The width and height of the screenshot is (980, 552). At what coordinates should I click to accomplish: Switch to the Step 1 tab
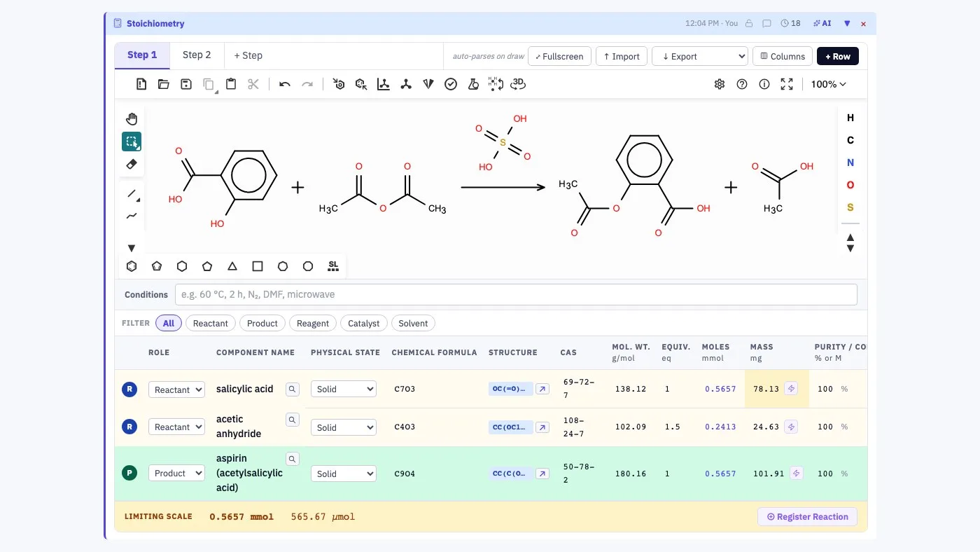coord(142,55)
